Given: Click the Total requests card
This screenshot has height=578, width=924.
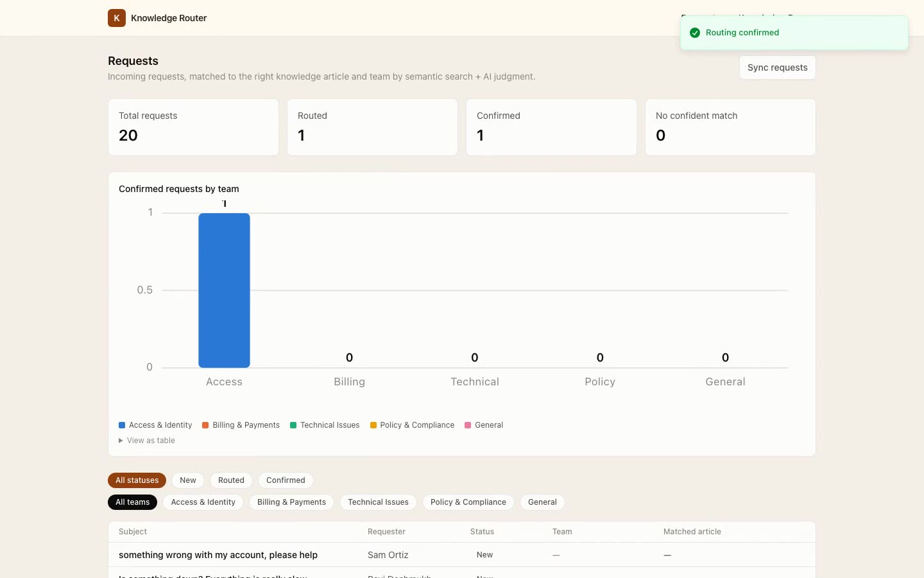Looking at the screenshot, I should pos(193,127).
